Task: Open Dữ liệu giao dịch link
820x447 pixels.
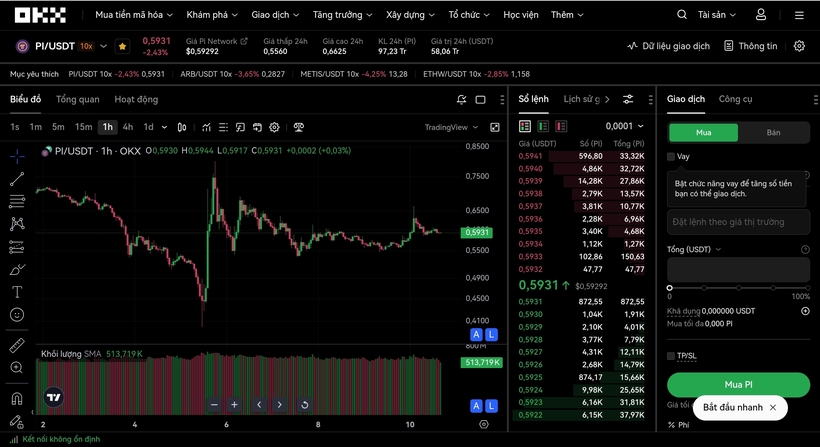Action: [x=668, y=46]
